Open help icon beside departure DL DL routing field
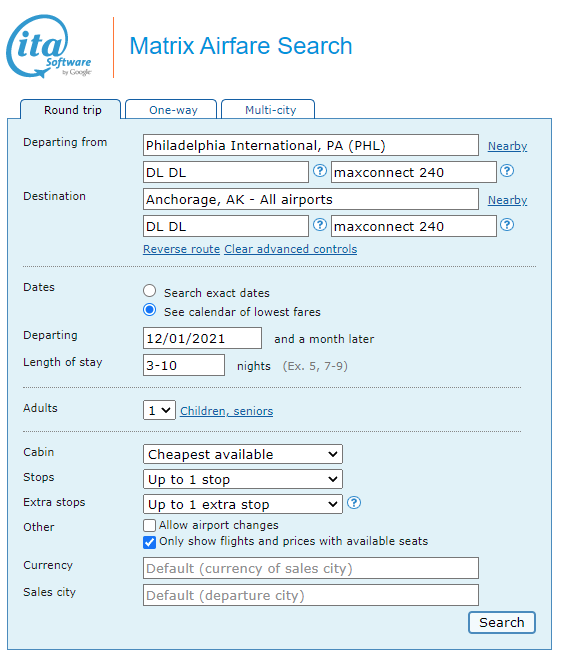This screenshot has width=562, height=661. click(x=320, y=171)
